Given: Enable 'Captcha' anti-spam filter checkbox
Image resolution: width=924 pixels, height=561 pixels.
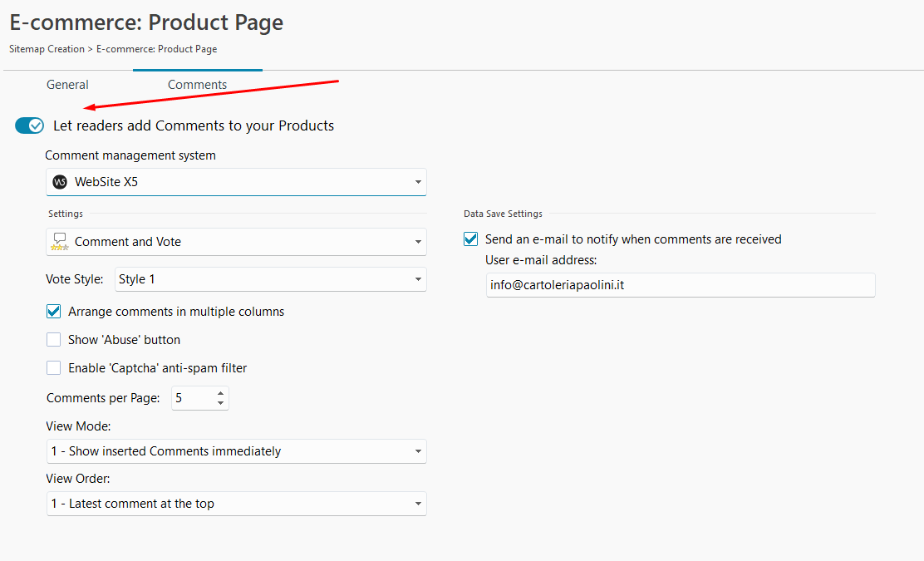Looking at the screenshot, I should click(x=54, y=368).
